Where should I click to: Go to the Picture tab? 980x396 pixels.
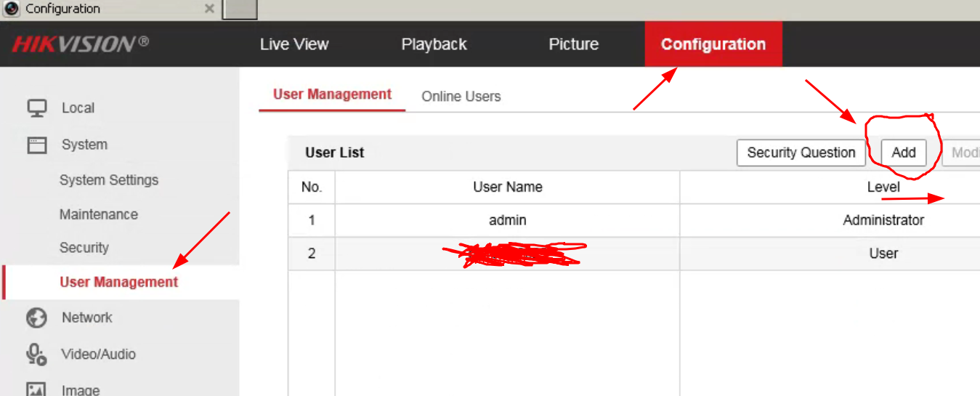pyautogui.click(x=573, y=44)
